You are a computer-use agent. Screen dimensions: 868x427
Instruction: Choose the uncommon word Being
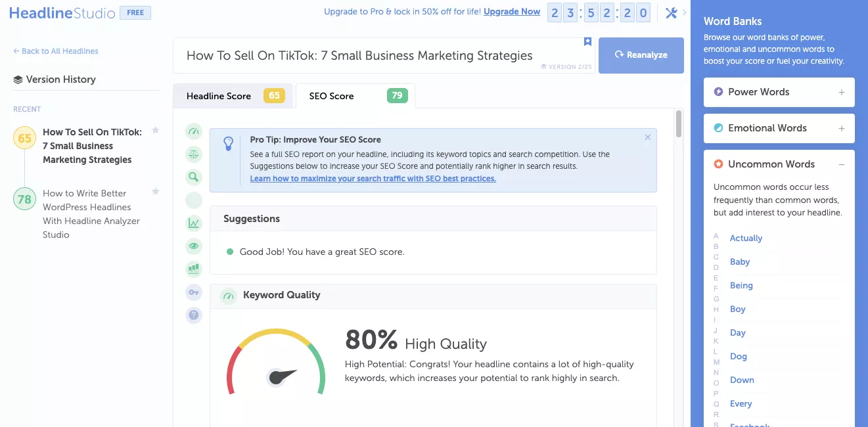[x=741, y=286]
